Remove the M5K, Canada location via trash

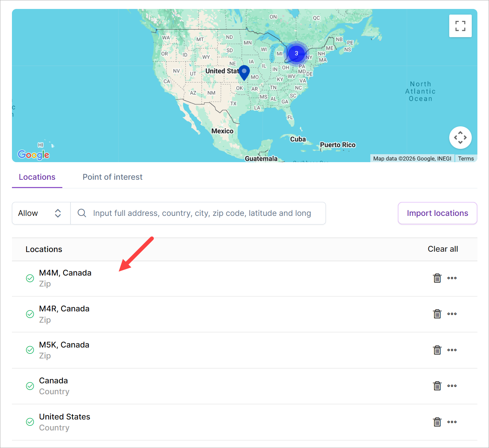pyautogui.click(x=437, y=350)
